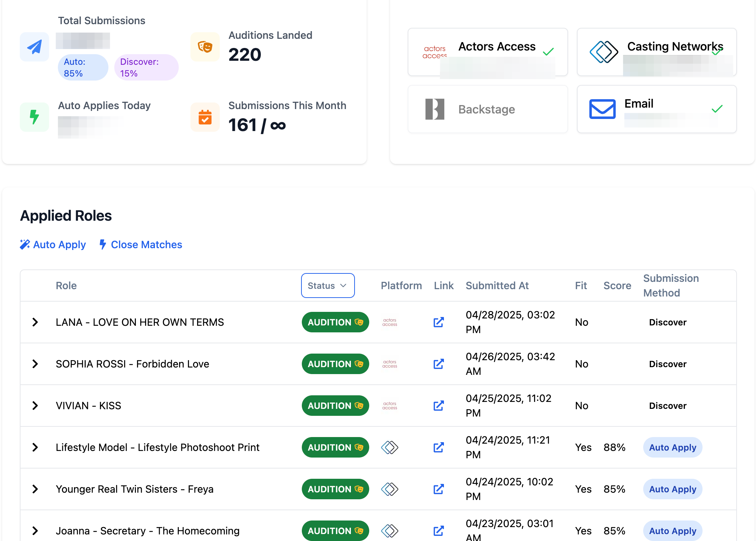Enable the Backstage platform card
The width and height of the screenshot is (756, 541).
(488, 109)
